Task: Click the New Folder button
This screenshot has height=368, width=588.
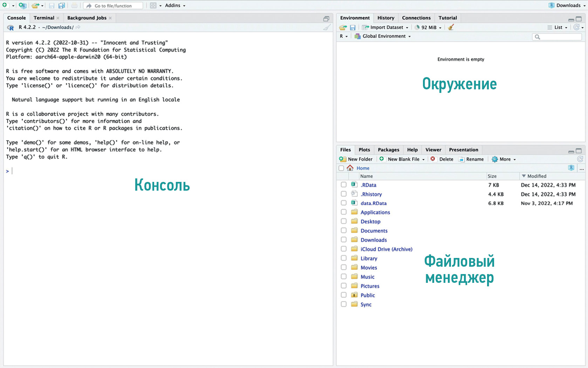Action: coord(356,159)
